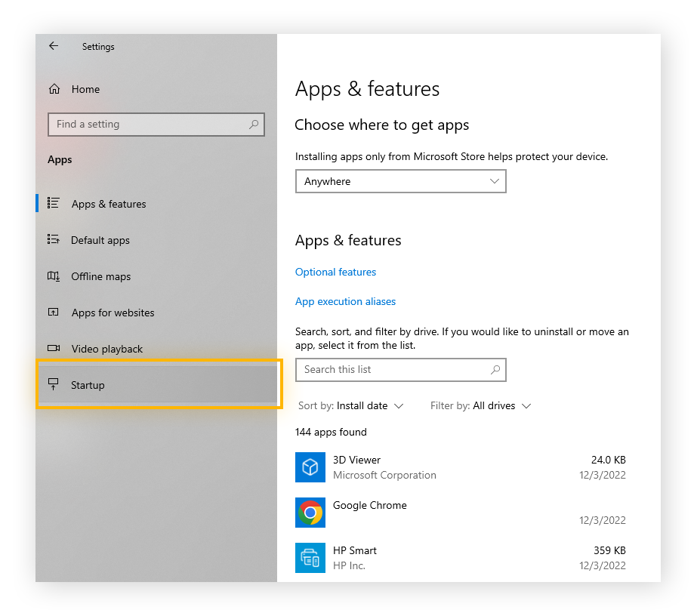Select the Video playback camera icon

point(53,348)
